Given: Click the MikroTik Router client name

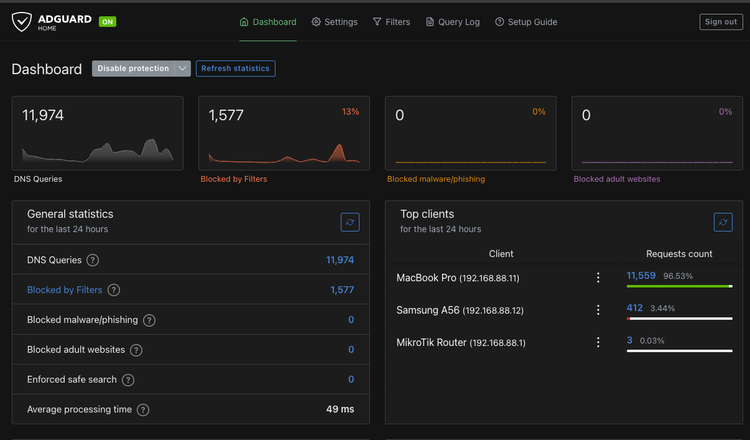Looking at the screenshot, I should coord(461,342).
